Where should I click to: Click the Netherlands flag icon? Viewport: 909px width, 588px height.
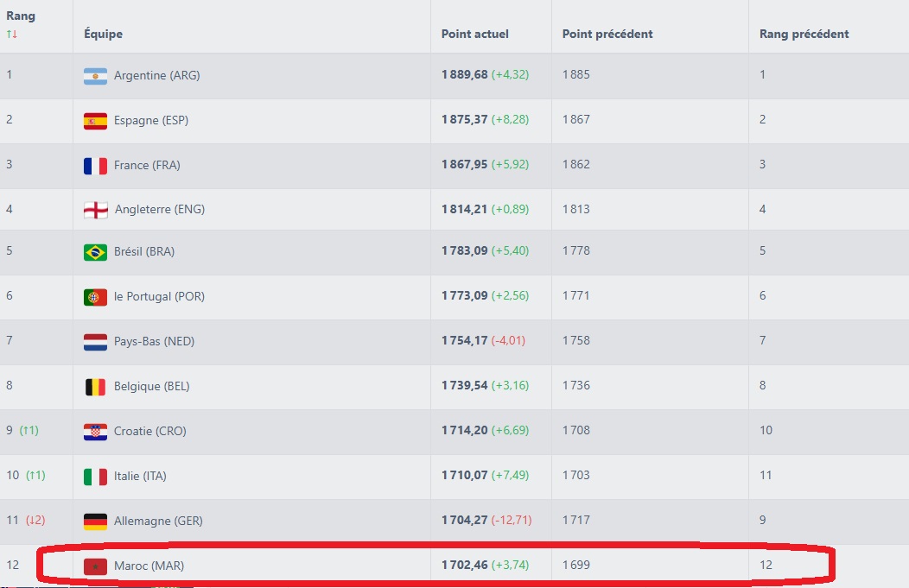95,342
